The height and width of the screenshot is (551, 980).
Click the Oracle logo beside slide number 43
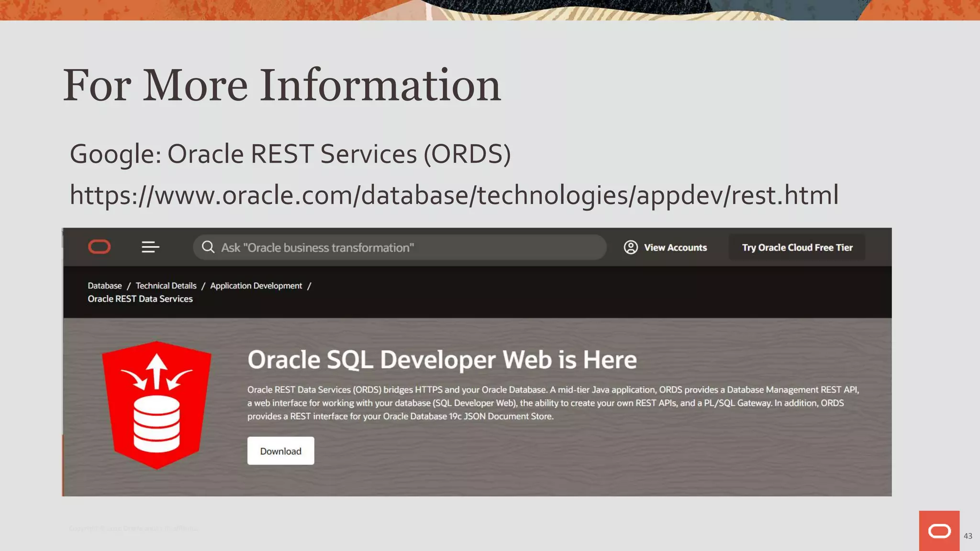pyautogui.click(x=939, y=531)
